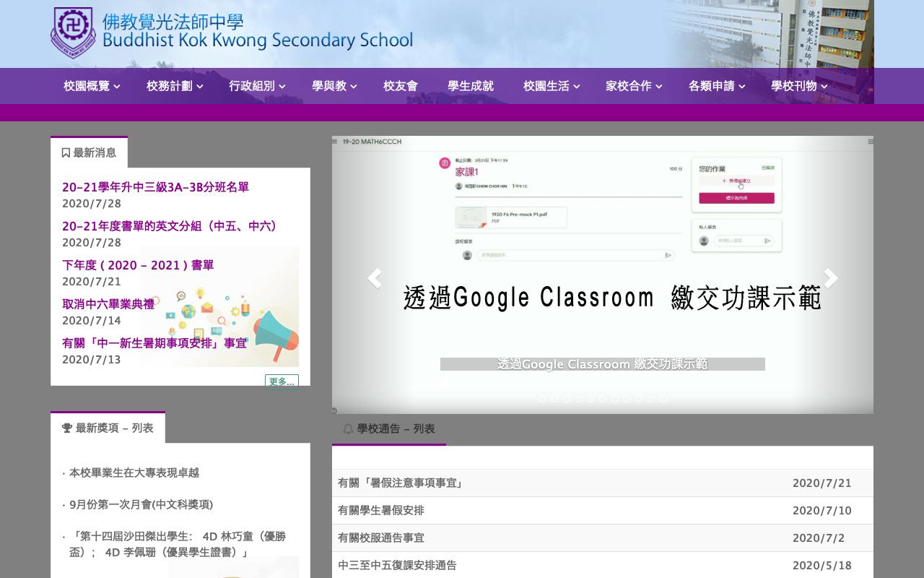This screenshot has width=924, height=578.
Task: Open notice 中三至中五復課安排通告
Action: point(397,566)
